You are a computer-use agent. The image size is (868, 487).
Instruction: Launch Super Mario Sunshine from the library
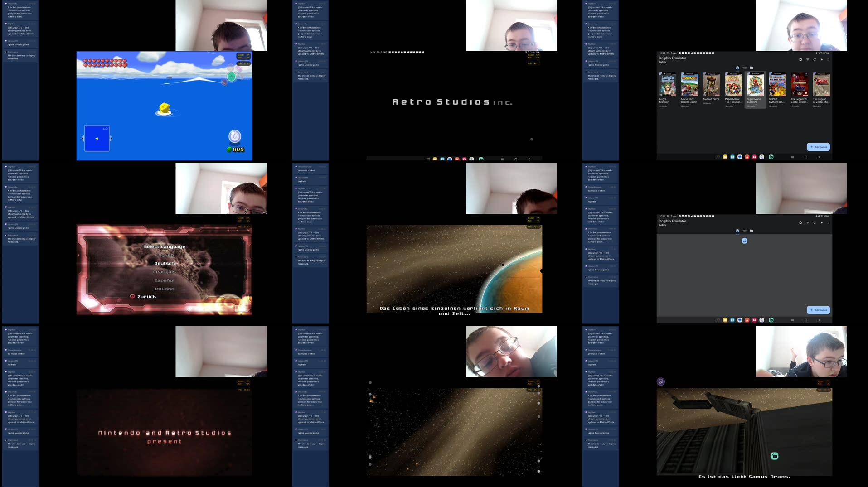point(755,85)
